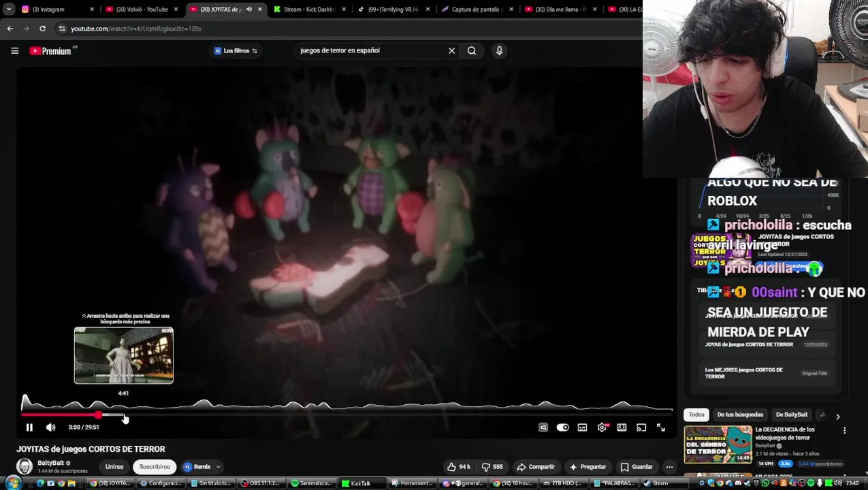868x490 pixels.
Task: Open the Los filtros extension button
Action: 236,50
